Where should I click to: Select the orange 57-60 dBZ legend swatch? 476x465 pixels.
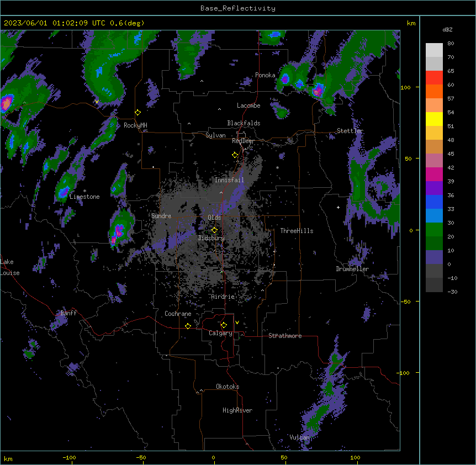(434, 91)
